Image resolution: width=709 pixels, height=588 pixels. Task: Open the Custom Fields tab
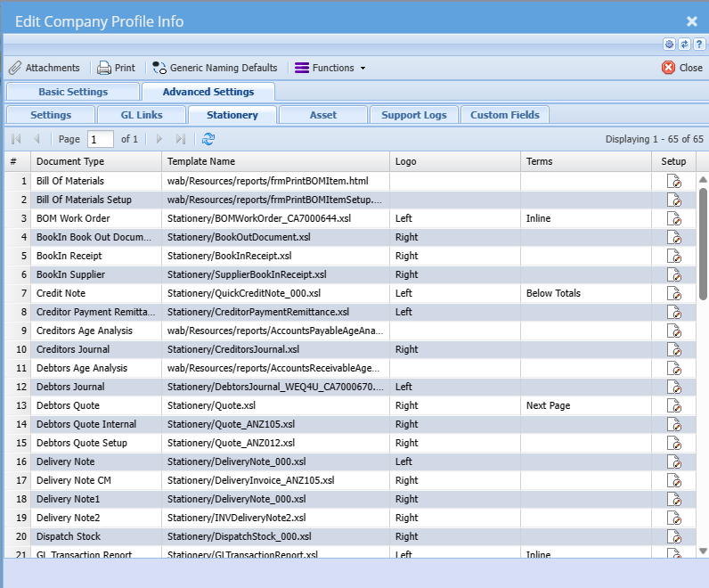point(505,115)
